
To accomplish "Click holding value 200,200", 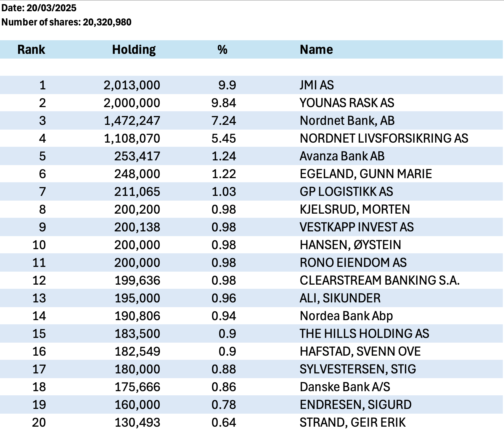I will point(137,209).
